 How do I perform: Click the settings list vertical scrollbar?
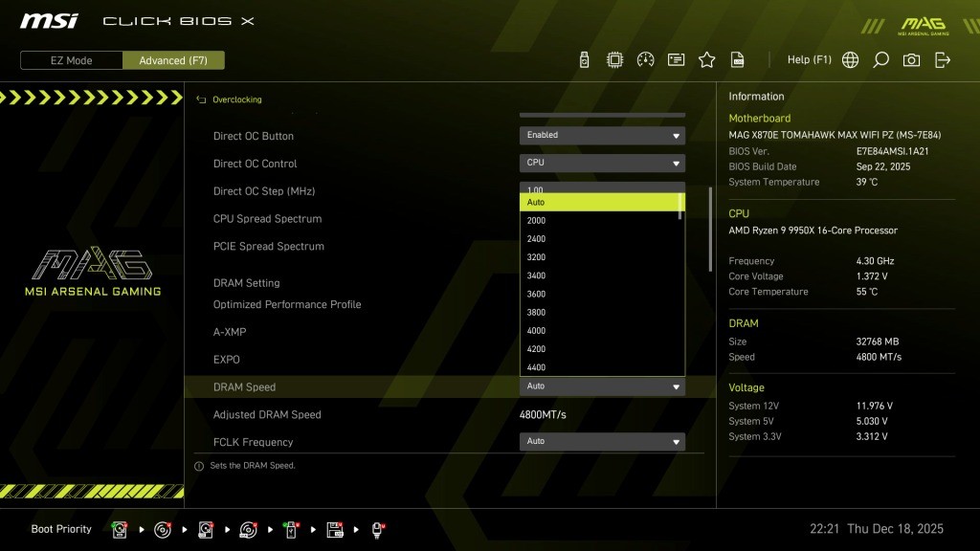pos(710,230)
